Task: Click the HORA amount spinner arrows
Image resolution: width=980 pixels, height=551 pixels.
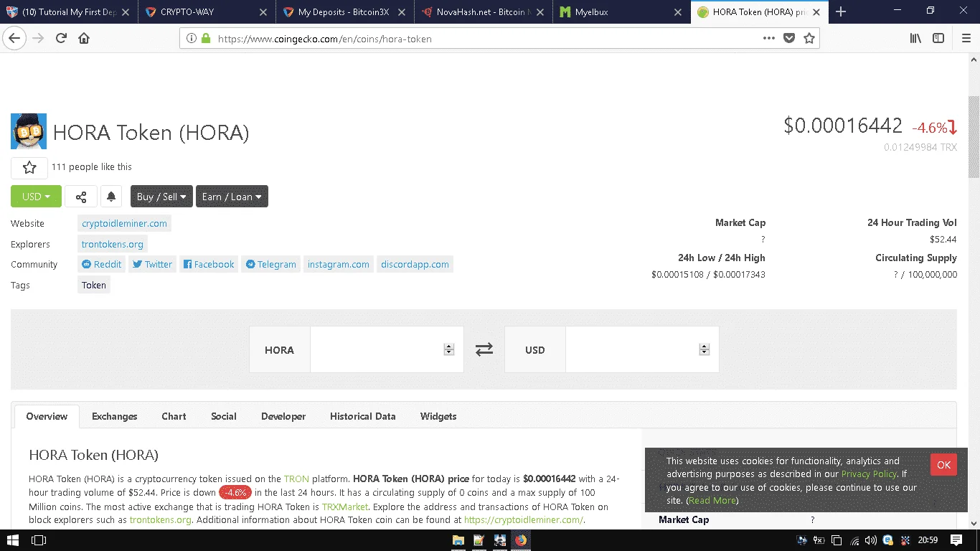Action: 449,349
